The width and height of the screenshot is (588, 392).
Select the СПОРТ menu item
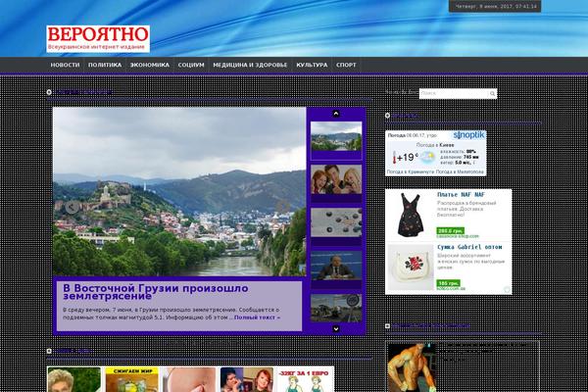click(346, 65)
